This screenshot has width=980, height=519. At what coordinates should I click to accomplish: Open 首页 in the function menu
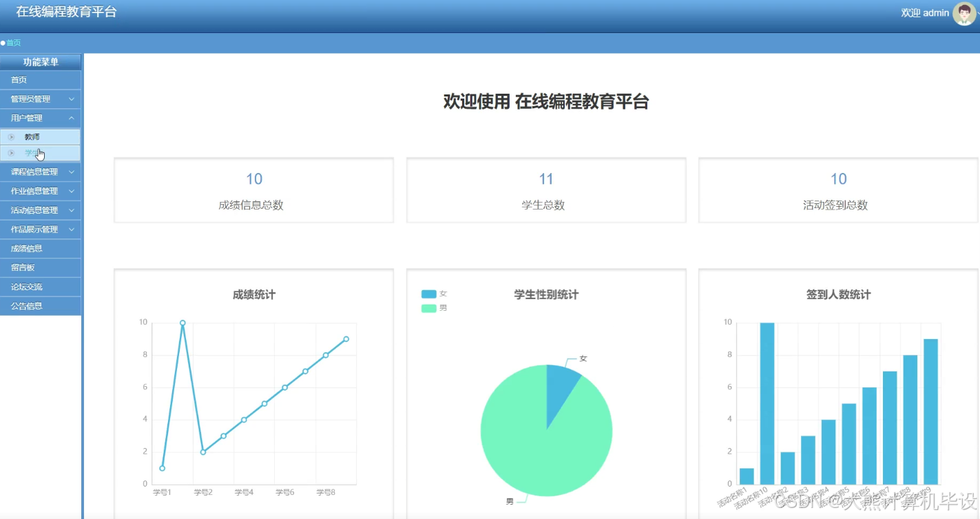point(41,80)
